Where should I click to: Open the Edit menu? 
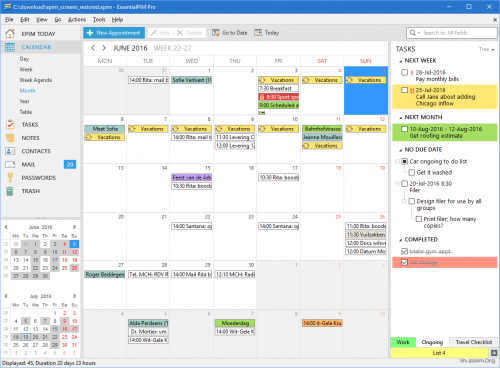[x=25, y=20]
